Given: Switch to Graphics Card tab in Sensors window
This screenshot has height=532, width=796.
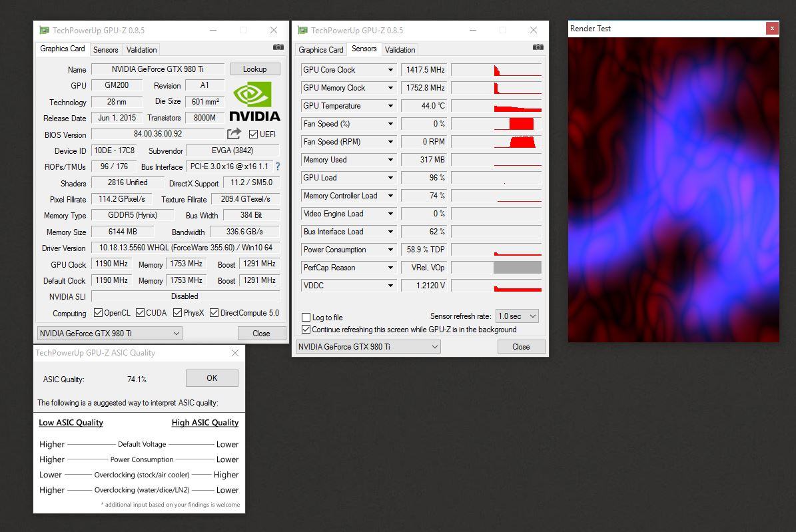Looking at the screenshot, I should [x=321, y=50].
